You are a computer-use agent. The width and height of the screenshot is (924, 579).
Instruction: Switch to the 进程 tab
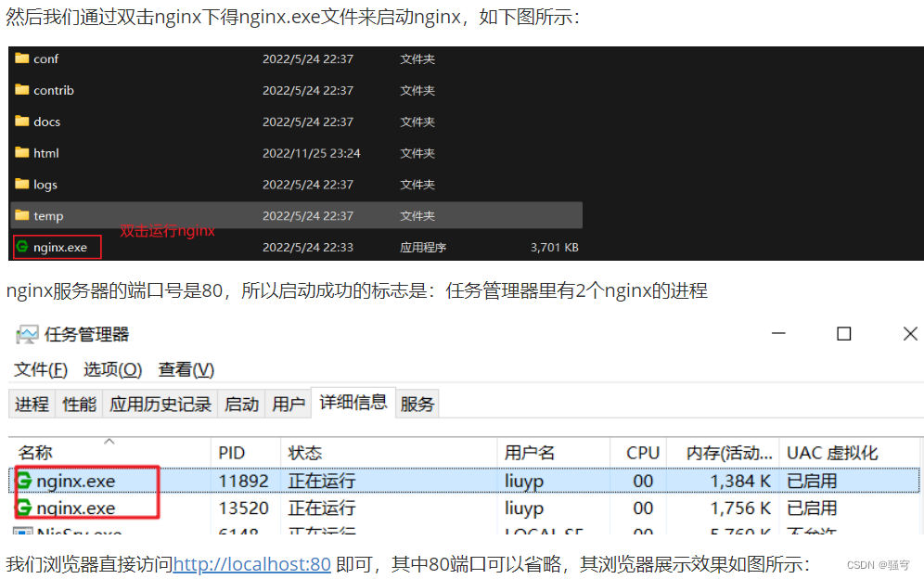[x=32, y=404]
